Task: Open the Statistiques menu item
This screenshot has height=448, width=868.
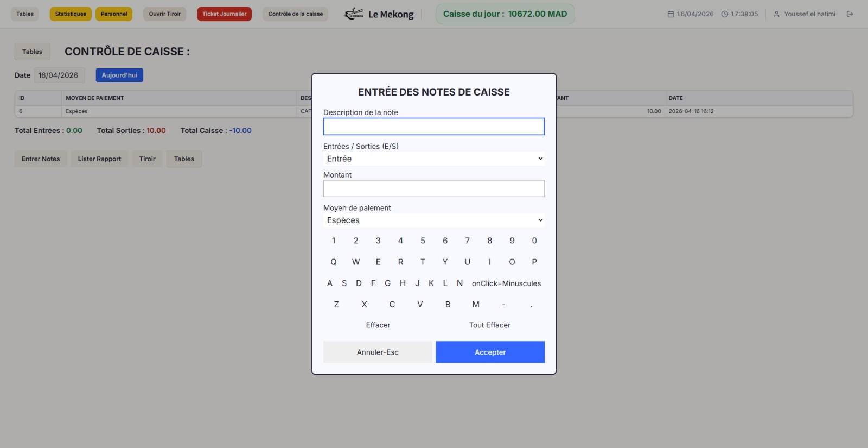Action: pos(71,14)
